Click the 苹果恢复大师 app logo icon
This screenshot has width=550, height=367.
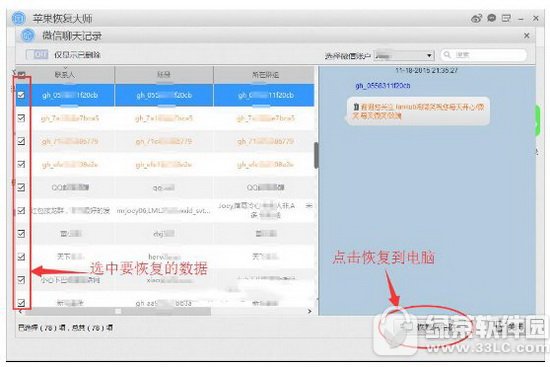19,19
